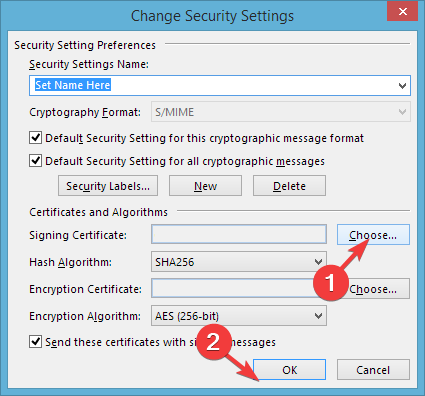Click the red number 2 annotation badge
The height and width of the screenshot is (396, 425).
point(213,342)
